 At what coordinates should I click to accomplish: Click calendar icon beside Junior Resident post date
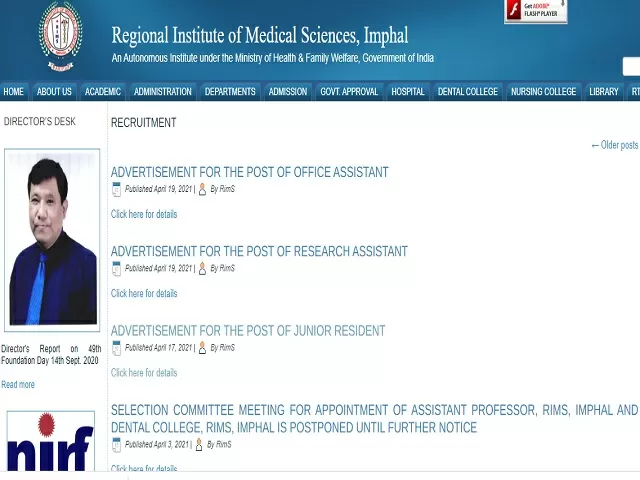116,348
